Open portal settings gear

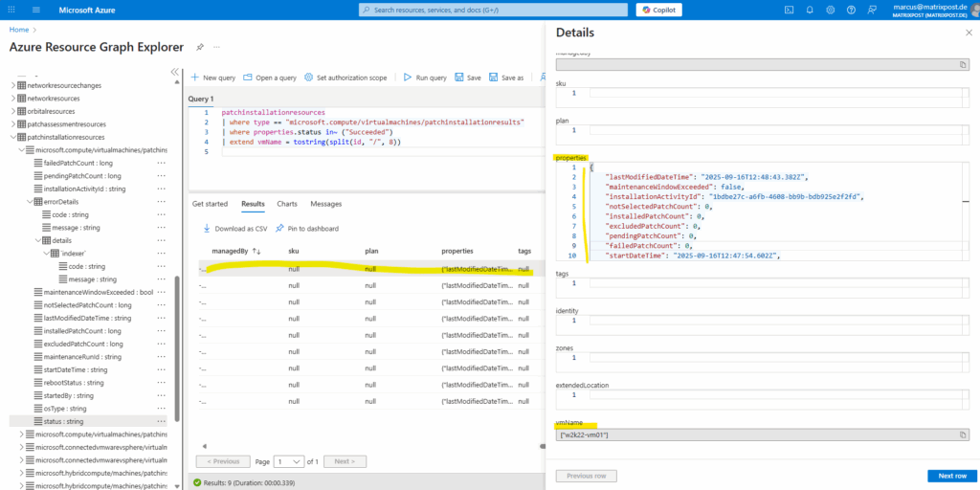(830, 10)
